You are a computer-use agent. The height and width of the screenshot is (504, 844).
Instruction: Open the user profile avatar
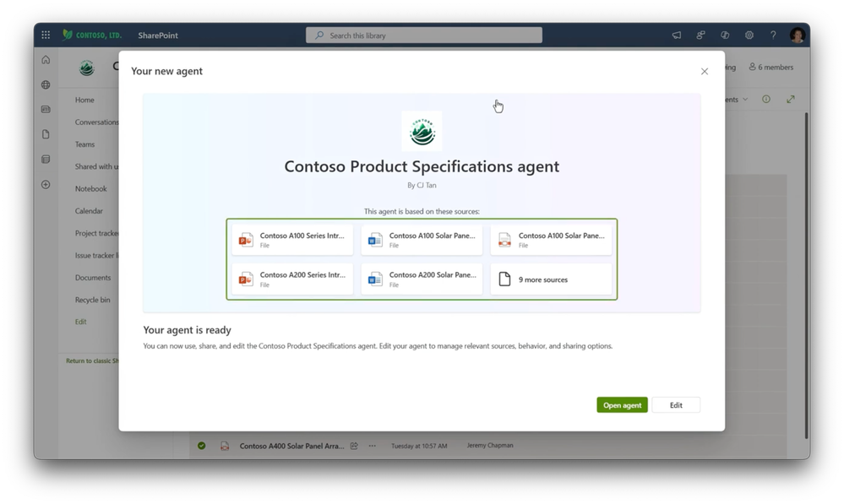click(x=798, y=35)
